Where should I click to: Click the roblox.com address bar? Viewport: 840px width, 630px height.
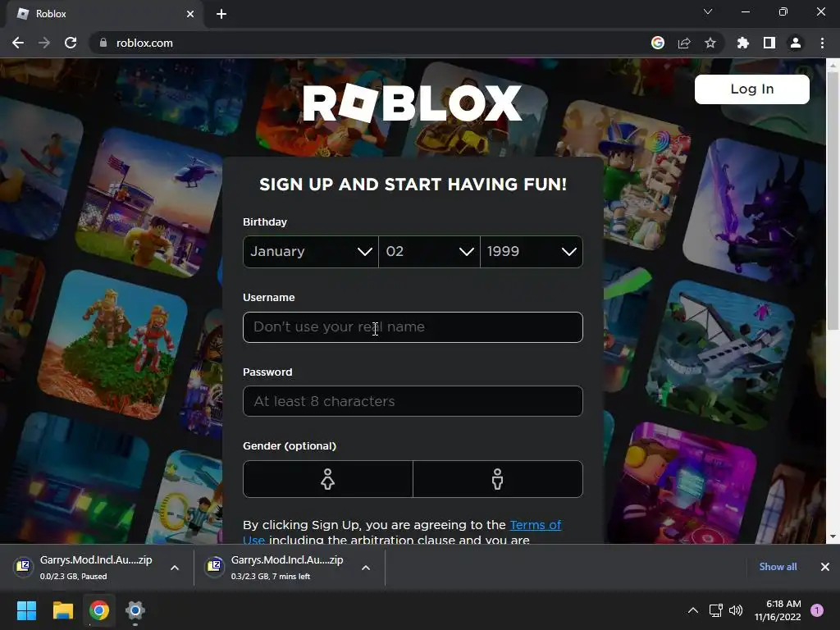370,43
